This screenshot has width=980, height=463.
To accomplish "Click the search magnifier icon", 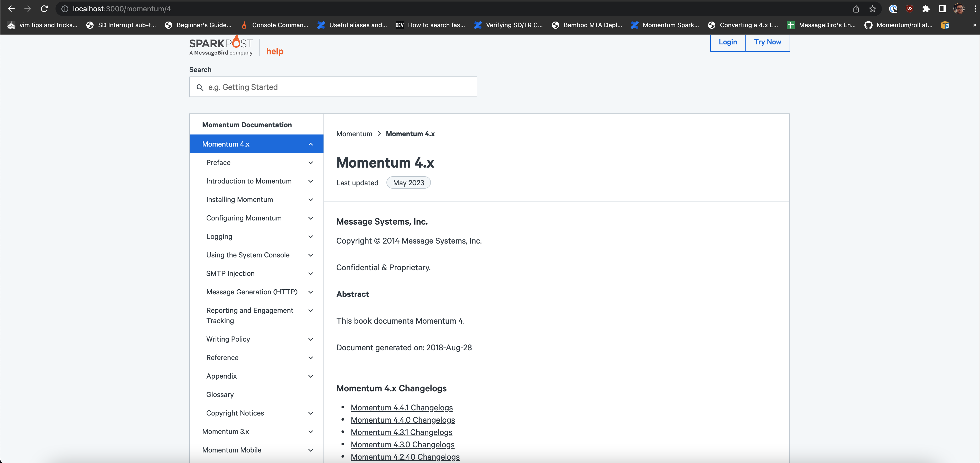I will point(200,88).
